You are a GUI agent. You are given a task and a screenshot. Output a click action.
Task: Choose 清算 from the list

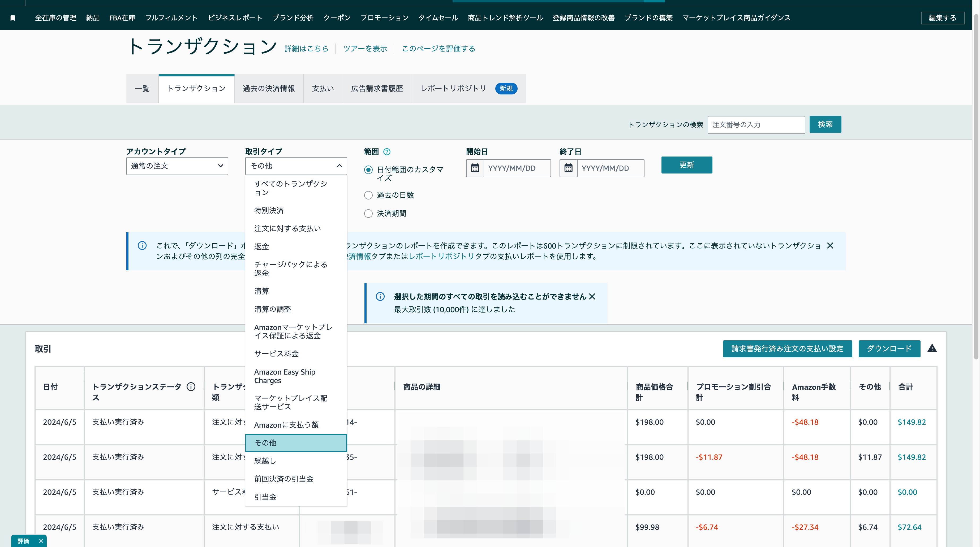[296, 291]
